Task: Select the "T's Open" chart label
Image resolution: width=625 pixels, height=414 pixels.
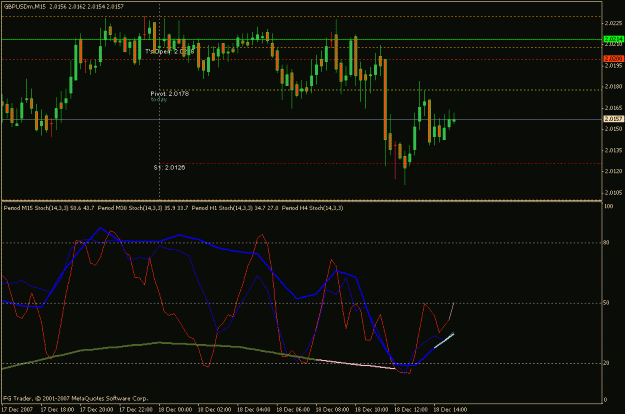Action: point(170,51)
